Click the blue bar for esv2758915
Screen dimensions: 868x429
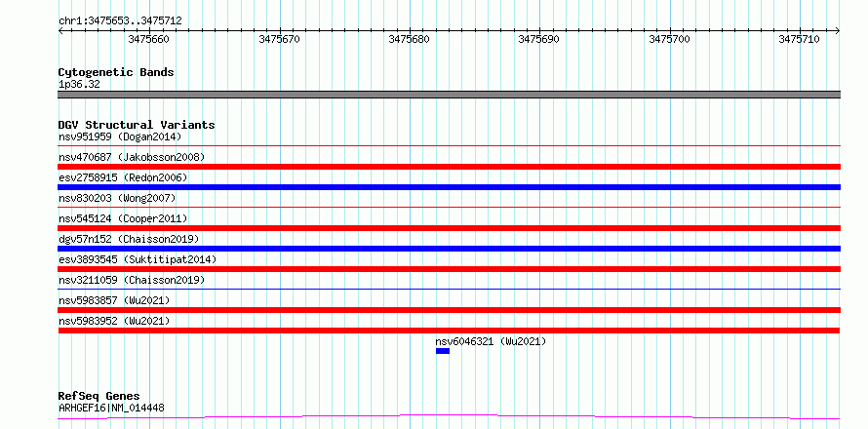click(449, 187)
